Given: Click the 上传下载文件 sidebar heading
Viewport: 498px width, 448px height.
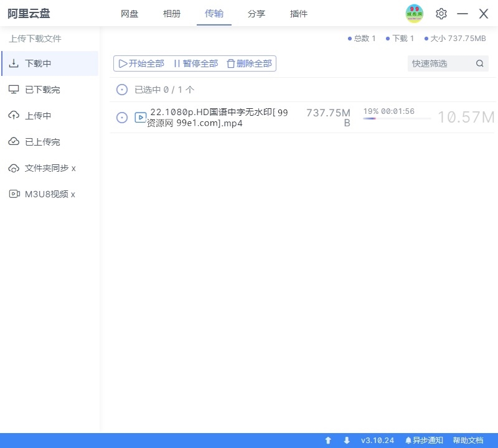Looking at the screenshot, I should coord(35,39).
